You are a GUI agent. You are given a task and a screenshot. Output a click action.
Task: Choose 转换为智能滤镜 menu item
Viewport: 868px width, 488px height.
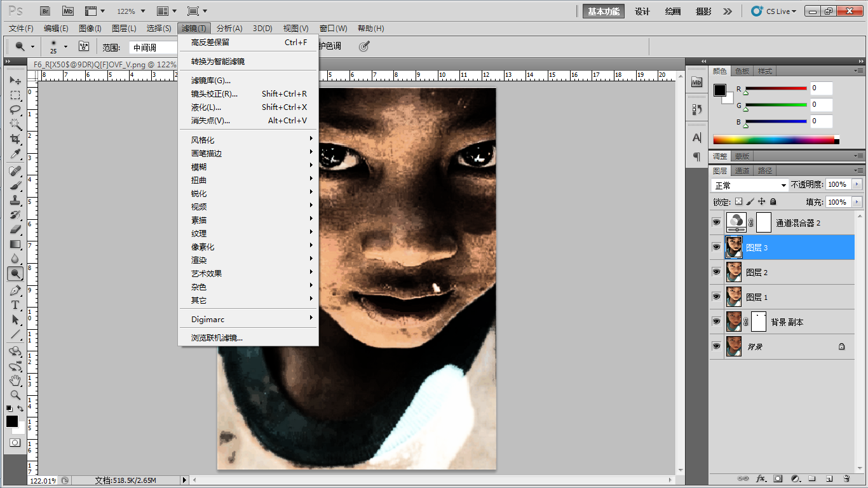click(x=248, y=61)
